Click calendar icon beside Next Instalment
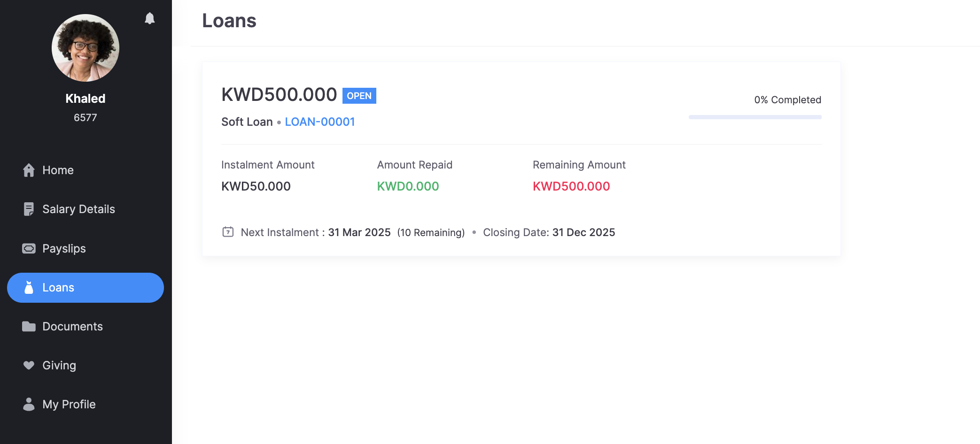980x444 pixels. coord(228,232)
